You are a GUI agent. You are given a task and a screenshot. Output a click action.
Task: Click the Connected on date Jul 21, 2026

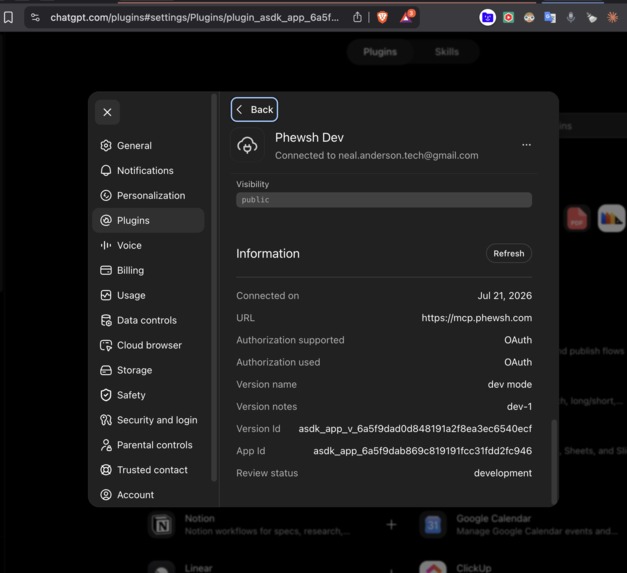[505, 296]
